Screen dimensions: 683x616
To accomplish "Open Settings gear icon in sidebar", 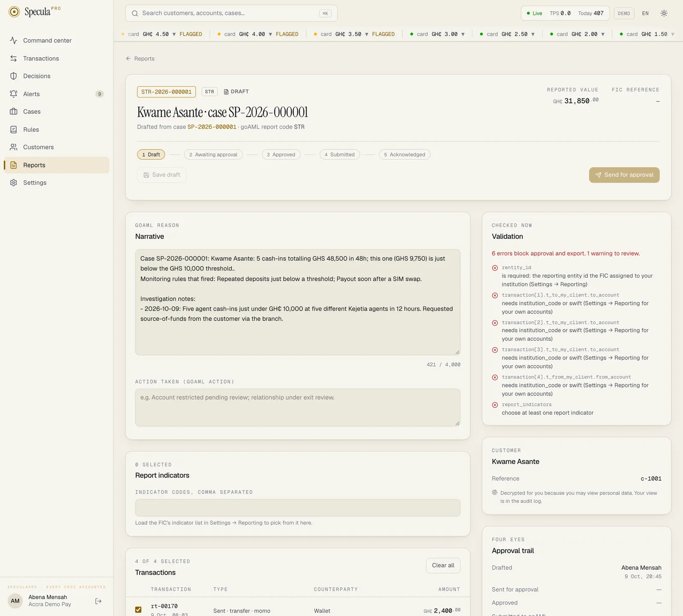I will point(14,183).
